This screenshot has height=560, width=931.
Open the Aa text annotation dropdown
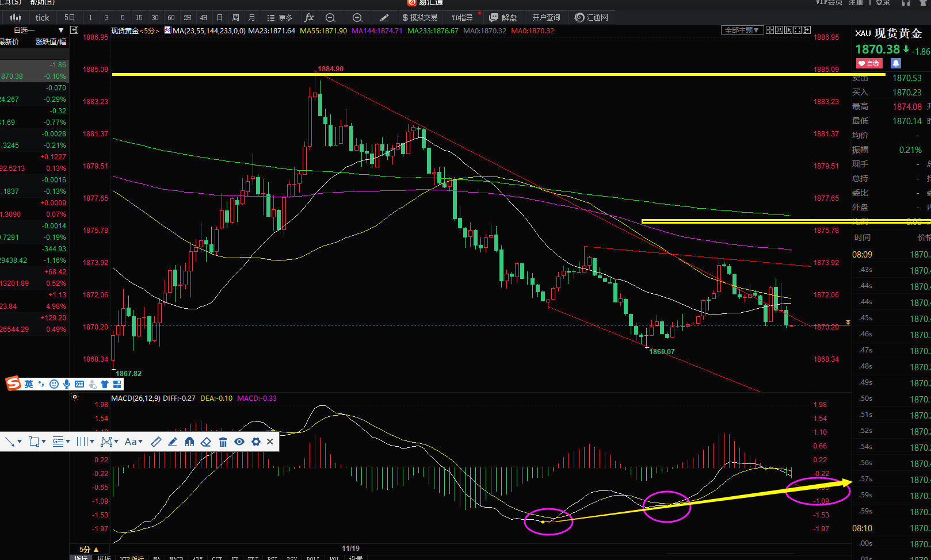point(133,442)
